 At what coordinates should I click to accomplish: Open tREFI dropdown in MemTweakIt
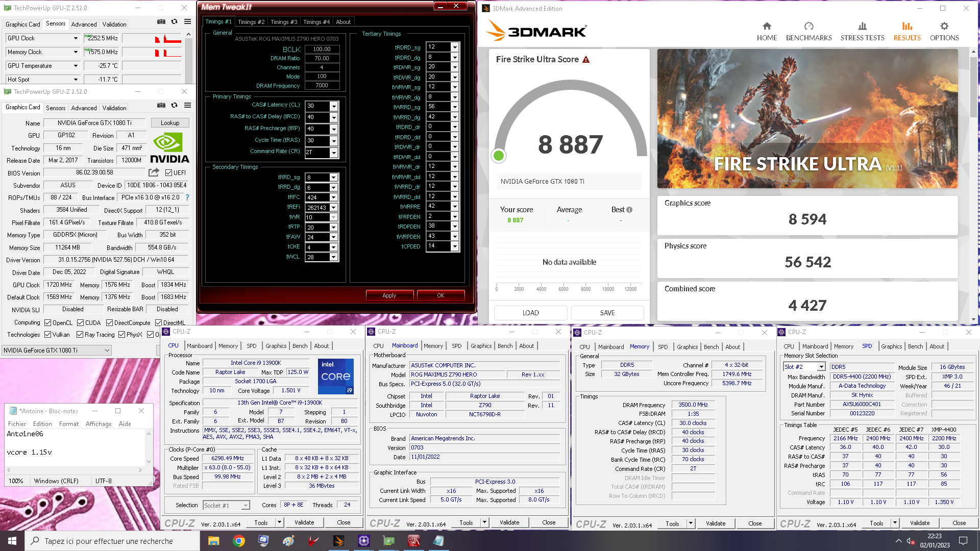(334, 208)
